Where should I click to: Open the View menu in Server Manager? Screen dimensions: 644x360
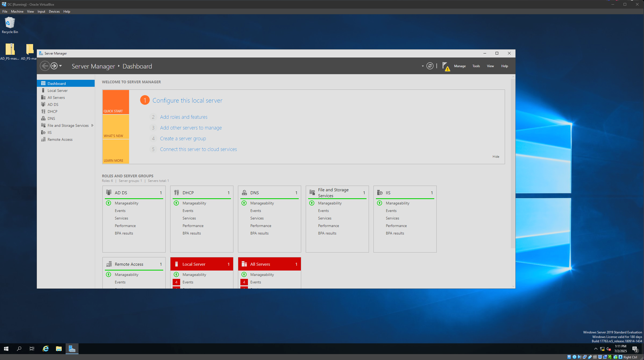coord(490,66)
